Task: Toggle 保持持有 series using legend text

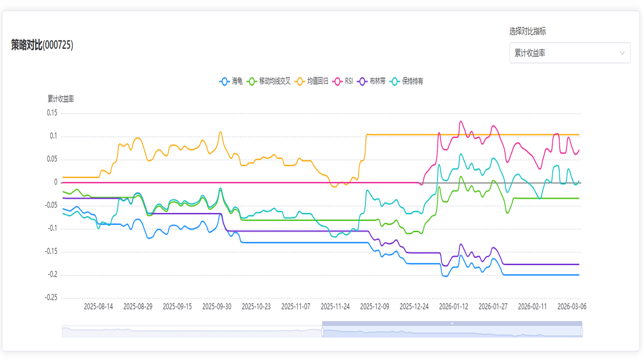Action: point(413,81)
